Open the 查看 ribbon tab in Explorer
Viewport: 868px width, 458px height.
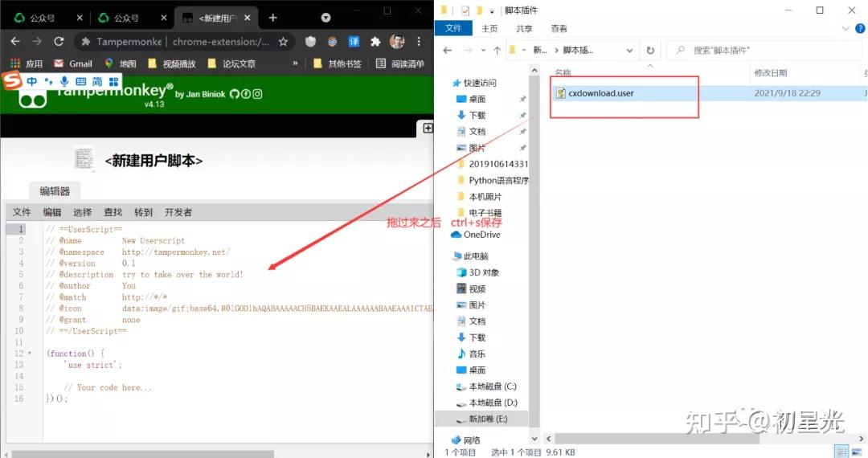tap(559, 28)
